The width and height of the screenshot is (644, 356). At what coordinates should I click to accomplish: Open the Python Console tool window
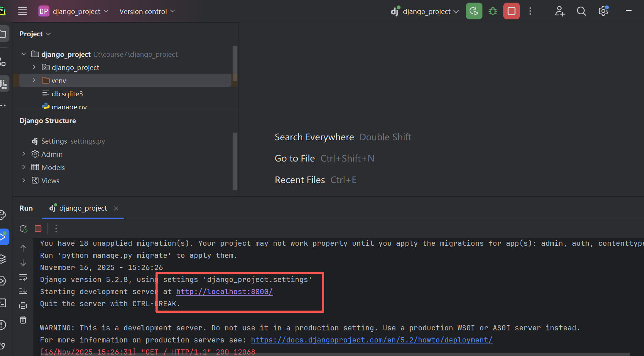click(3, 215)
